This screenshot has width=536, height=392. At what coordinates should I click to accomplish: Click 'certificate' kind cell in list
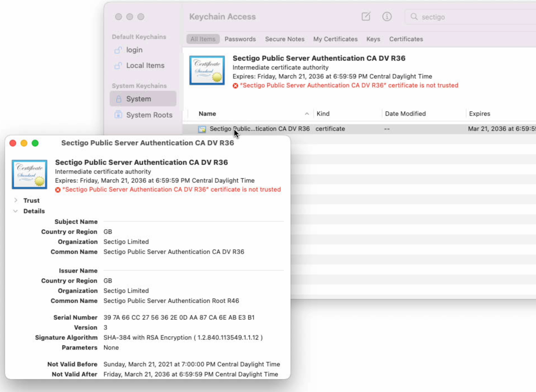330,129
